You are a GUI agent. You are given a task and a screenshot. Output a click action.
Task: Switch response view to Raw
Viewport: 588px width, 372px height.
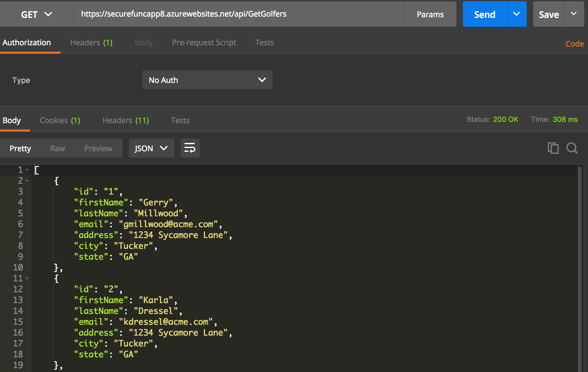[57, 148]
